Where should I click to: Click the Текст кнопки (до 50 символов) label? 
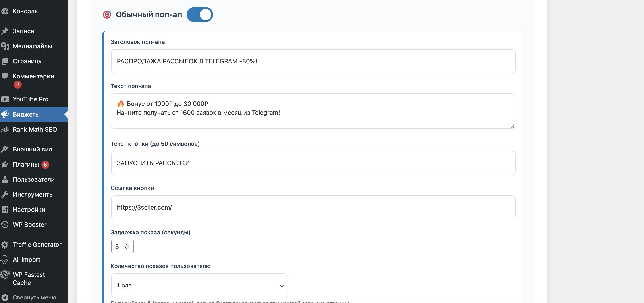pos(155,144)
